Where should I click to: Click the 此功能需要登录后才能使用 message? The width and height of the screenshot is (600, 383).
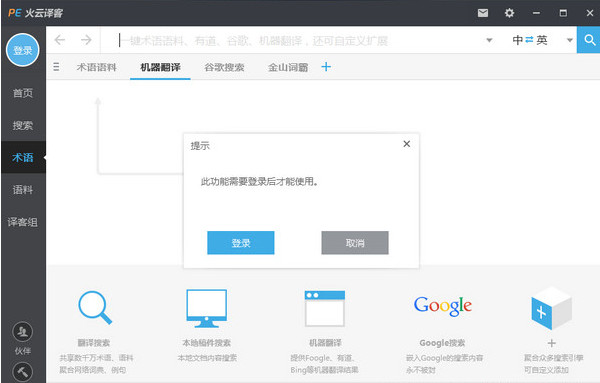click(x=260, y=181)
